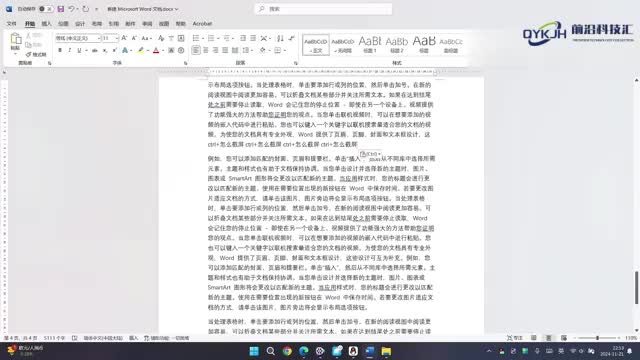Click the Bullets list icon
640x360 pixels.
(x=196, y=38)
